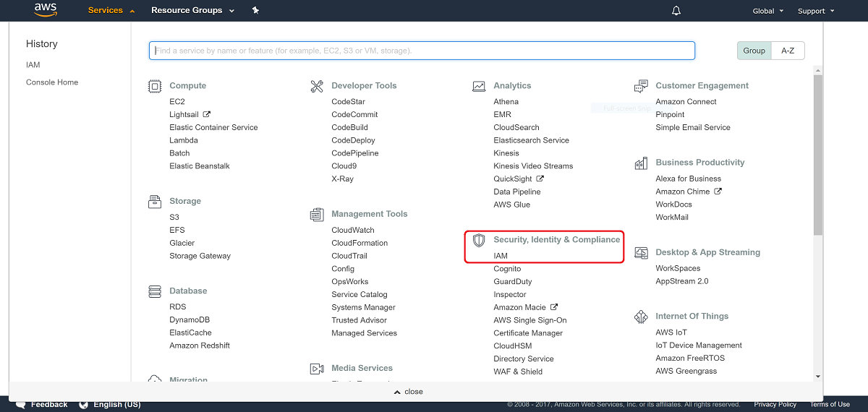The width and height of the screenshot is (868, 412).
Task: Open Trusted Advisor
Action: (359, 320)
